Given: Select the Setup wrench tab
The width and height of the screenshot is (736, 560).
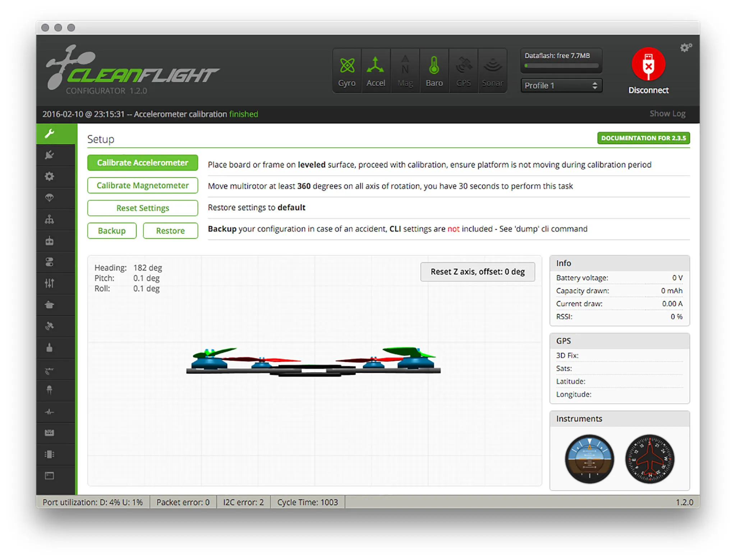Looking at the screenshot, I should (x=50, y=134).
